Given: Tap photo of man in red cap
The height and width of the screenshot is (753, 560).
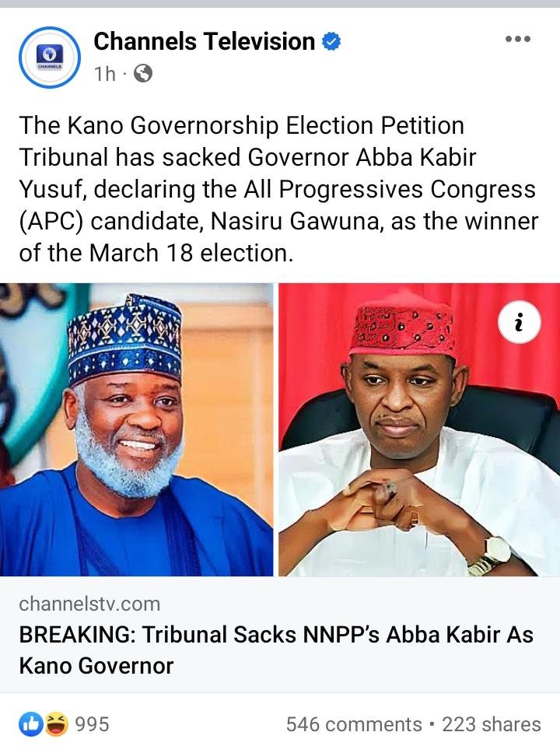Looking at the screenshot, I should point(419,429).
